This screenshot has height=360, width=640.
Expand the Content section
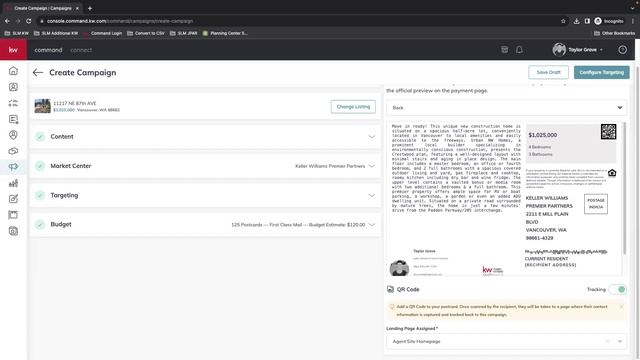pyautogui.click(x=205, y=137)
